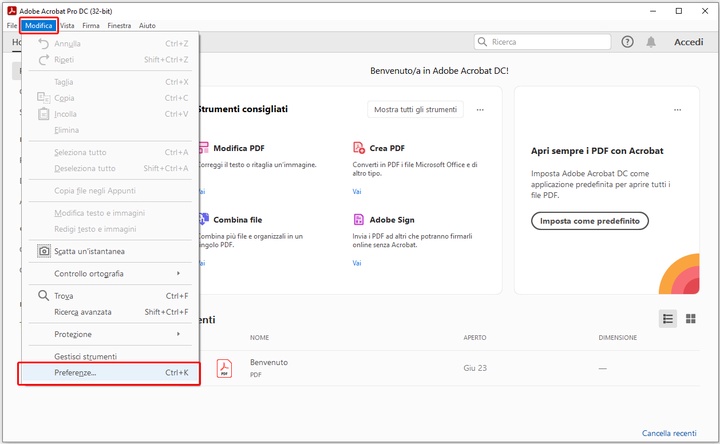Choose Scatta un'istantanea menu entry
The width and height of the screenshot is (720, 444).
[x=110, y=251]
